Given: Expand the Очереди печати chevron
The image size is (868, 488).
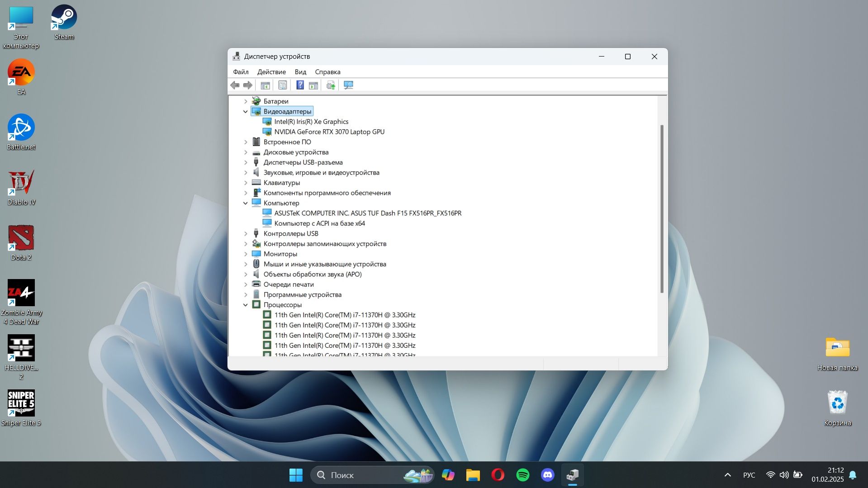Looking at the screenshot, I should pyautogui.click(x=246, y=284).
